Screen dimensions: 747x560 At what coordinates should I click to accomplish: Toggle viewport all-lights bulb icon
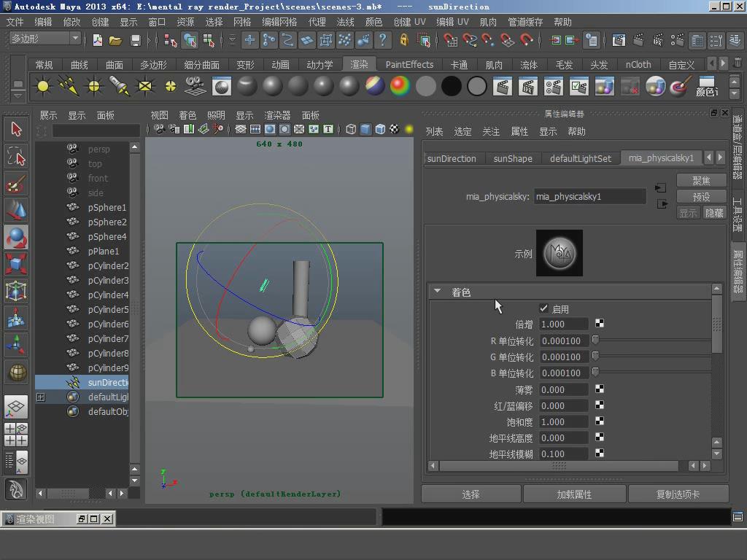click(x=409, y=129)
